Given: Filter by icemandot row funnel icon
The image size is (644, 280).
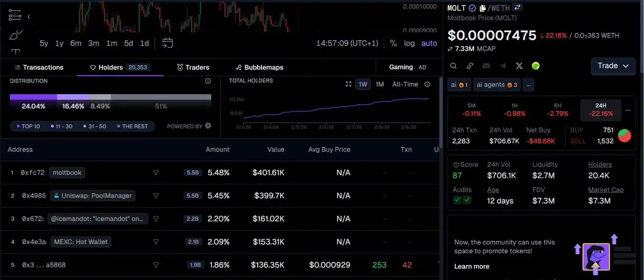Looking at the screenshot, I should click(156, 219).
